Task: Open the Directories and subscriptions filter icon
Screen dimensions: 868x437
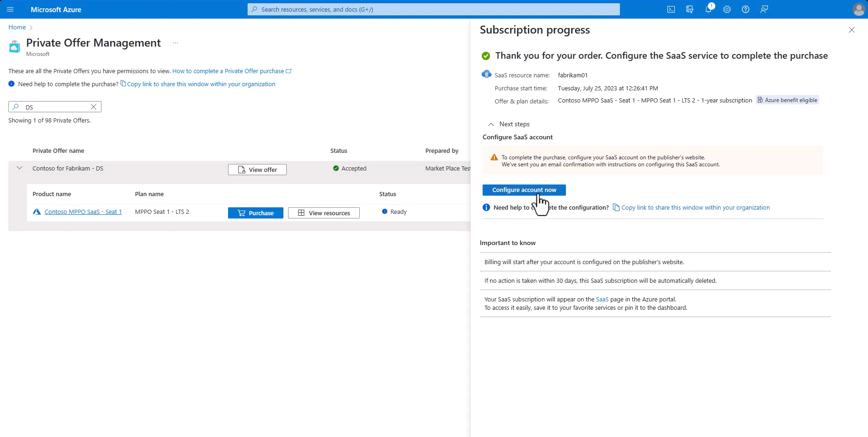Action: point(690,9)
